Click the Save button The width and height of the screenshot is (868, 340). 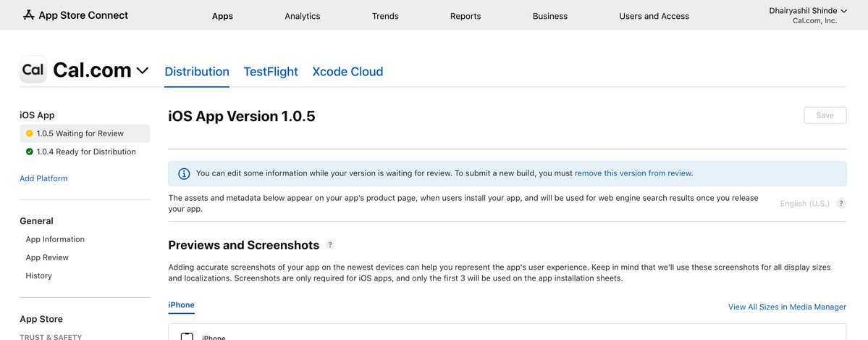click(825, 115)
